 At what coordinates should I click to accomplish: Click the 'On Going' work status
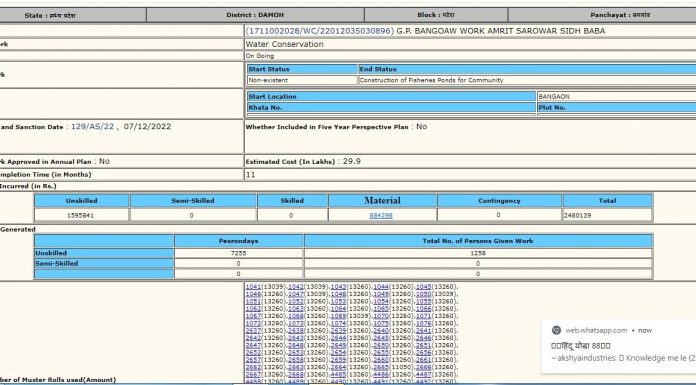[260, 56]
